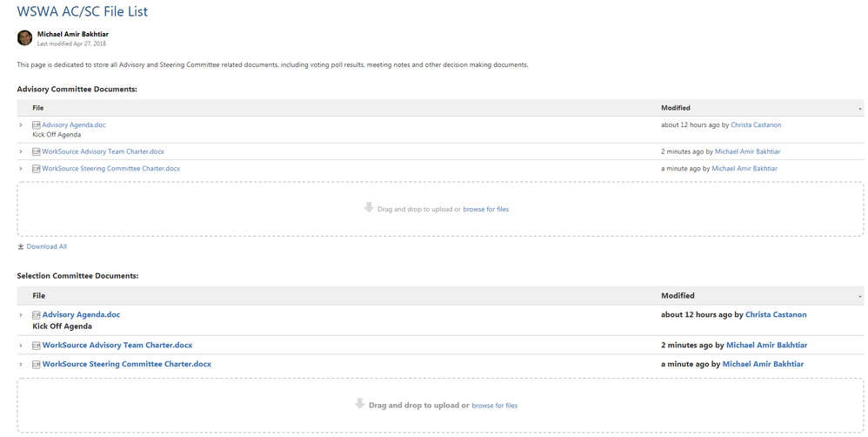868x437 pixels.
Task: Sort by File column in Advisory Committee table
Action: tap(37, 108)
